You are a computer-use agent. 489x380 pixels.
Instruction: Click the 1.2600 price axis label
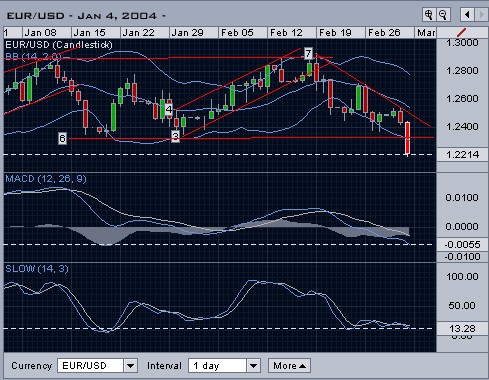tap(462, 99)
